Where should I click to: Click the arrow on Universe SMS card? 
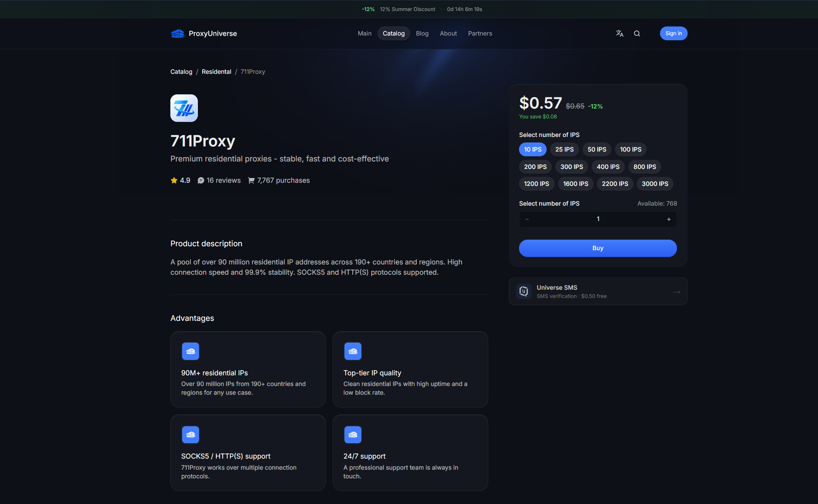pos(676,292)
